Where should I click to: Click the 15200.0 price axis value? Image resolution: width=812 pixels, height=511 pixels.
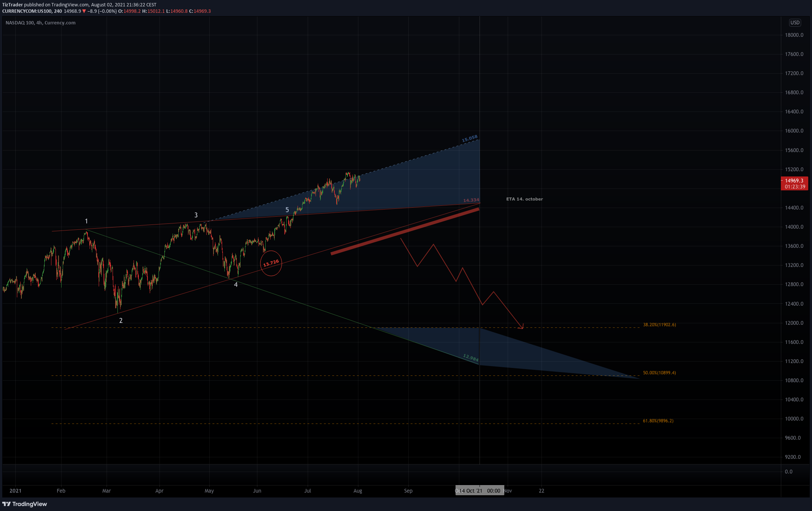(x=794, y=169)
